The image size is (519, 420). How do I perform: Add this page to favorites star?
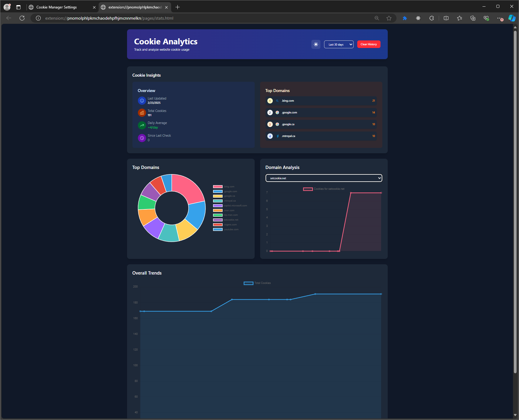(389, 18)
